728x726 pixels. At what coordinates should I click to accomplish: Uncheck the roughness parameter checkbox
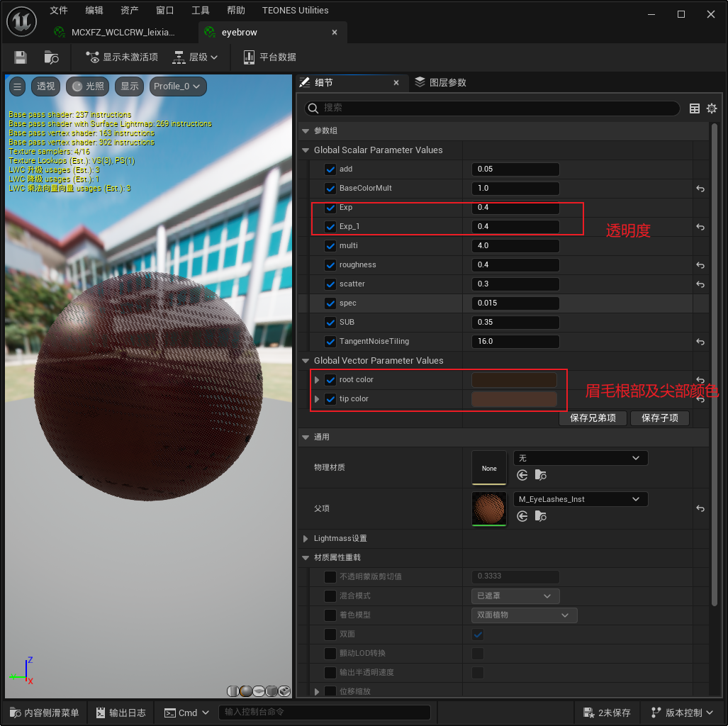pyautogui.click(x=330, y=265)
